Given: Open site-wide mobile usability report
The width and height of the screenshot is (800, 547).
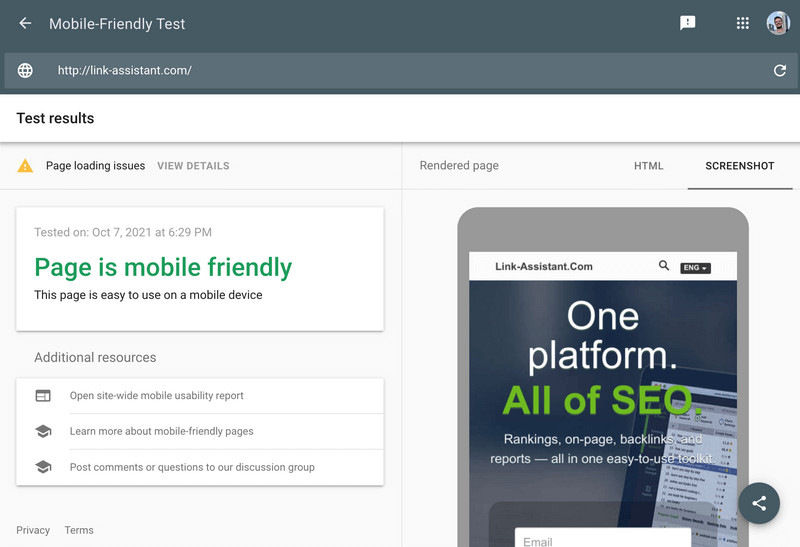Looking at the screenshot, I should (156, 396).
